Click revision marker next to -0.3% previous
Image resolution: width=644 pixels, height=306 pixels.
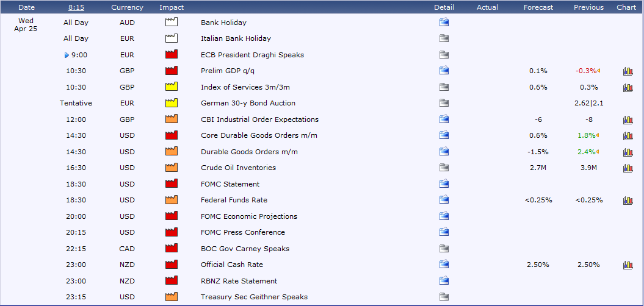click(598, 71)
